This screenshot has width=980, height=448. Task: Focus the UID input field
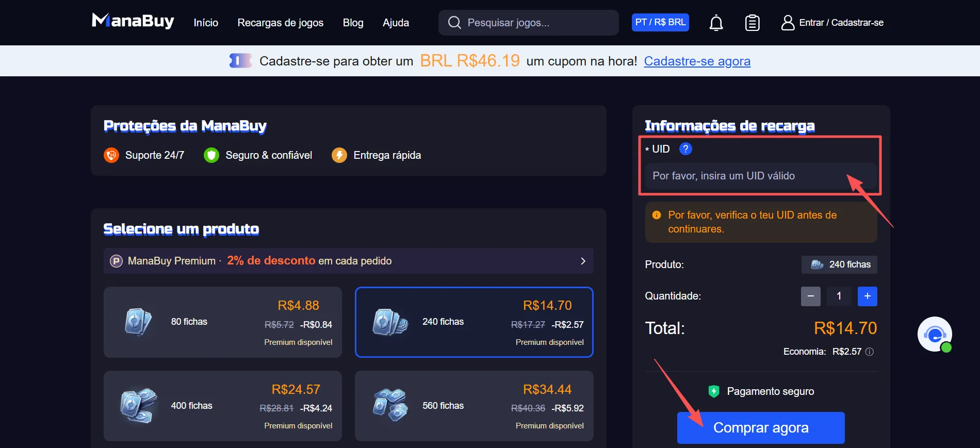coord(761,176)
